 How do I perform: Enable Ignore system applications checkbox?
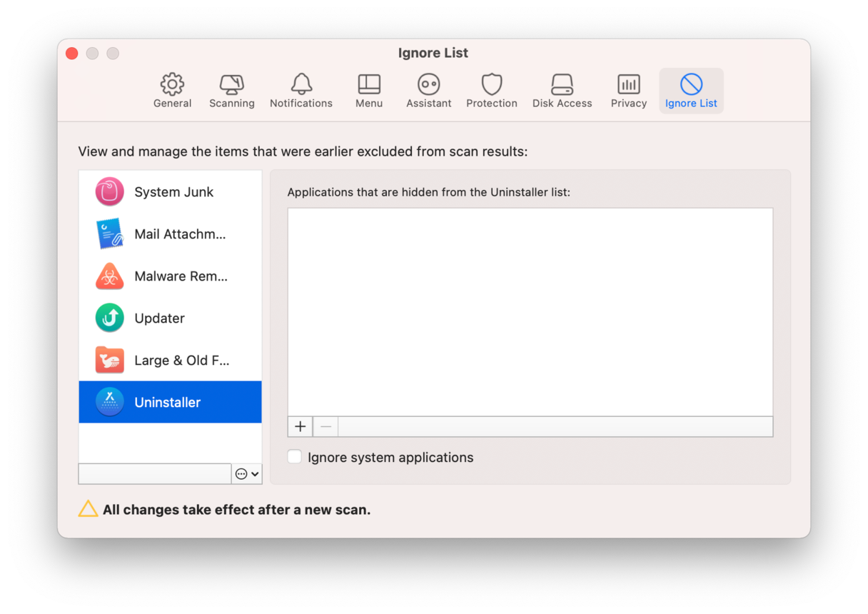click(x=295, y=457)
